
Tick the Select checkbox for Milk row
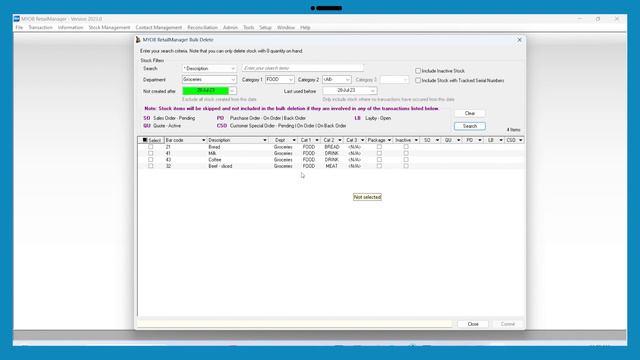[151, 153]
